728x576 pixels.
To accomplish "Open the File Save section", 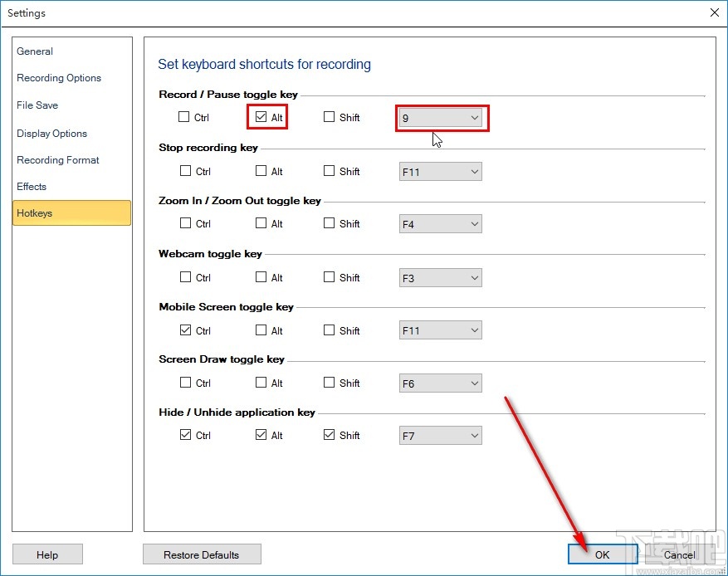I will 37,105.
